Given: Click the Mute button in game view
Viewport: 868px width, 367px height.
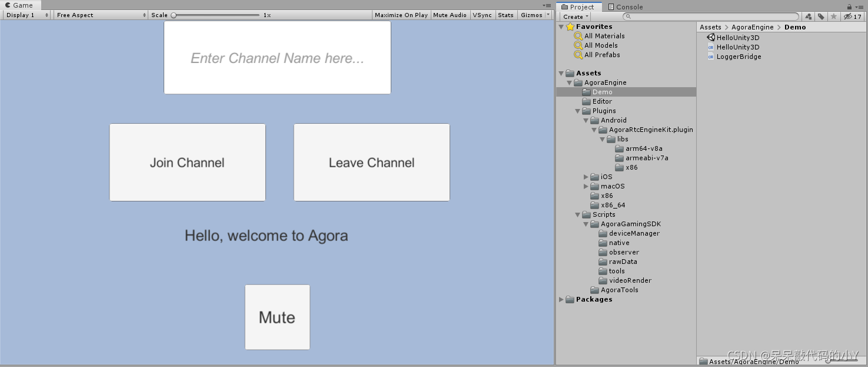Looking at the screenshot, I should click(277, 317).
